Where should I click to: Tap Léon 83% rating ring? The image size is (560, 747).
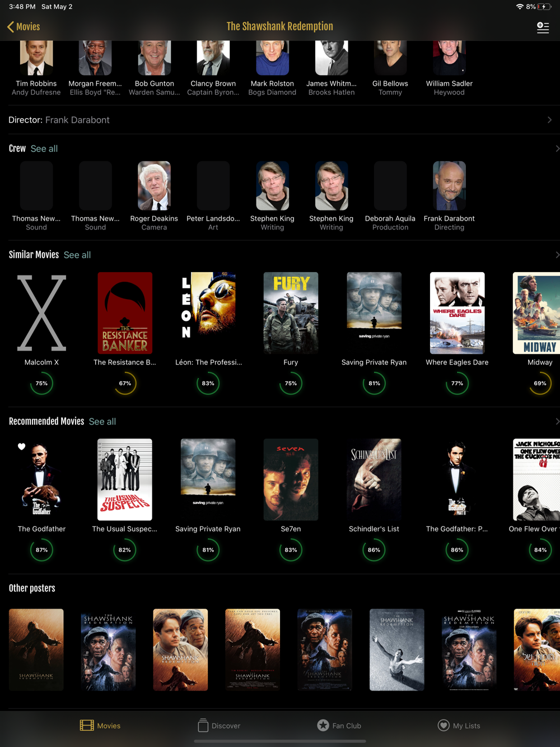pyautogui.click(x=208, y=384)
